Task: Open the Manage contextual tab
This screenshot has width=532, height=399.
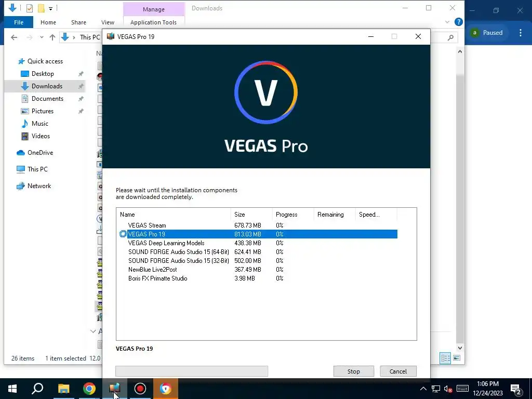Action: pyautogui.click(x=154, y=9)
